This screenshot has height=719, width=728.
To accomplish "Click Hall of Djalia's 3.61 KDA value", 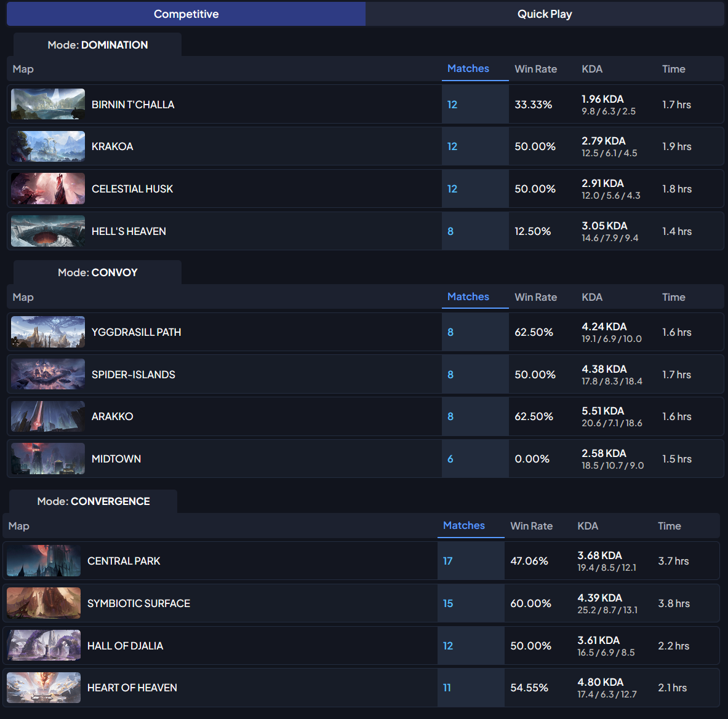I will click(599, 640).
